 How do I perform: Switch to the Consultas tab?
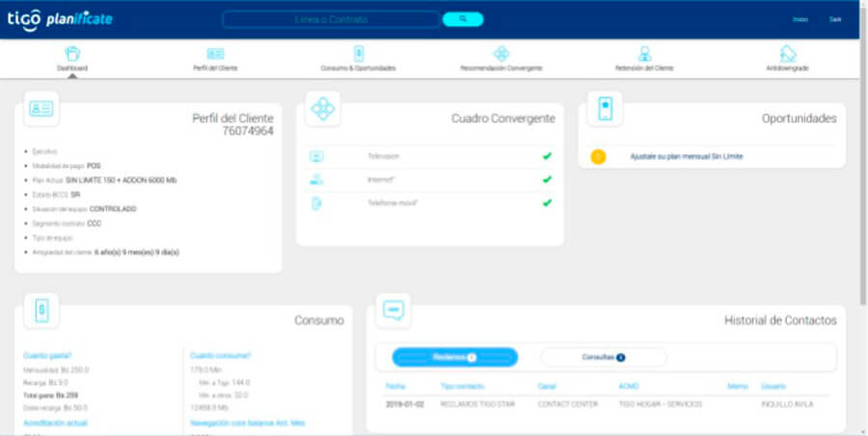click(603, 357)
